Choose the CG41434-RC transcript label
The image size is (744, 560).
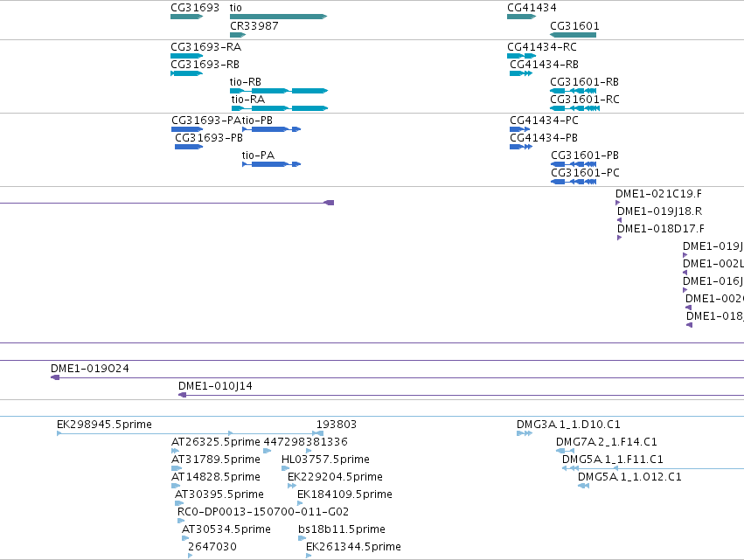click(542, 47)
